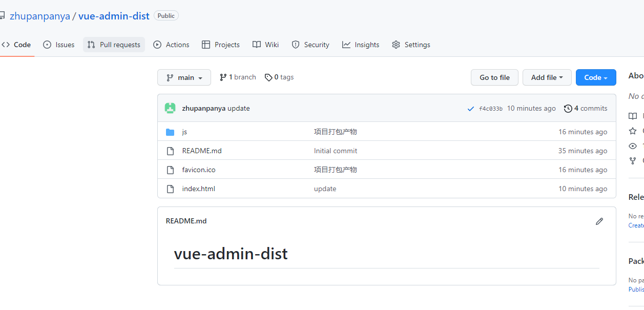The width and height of the screenshot is (644, 310).
Task: Click the Insights graph icon
Action: 346,45
